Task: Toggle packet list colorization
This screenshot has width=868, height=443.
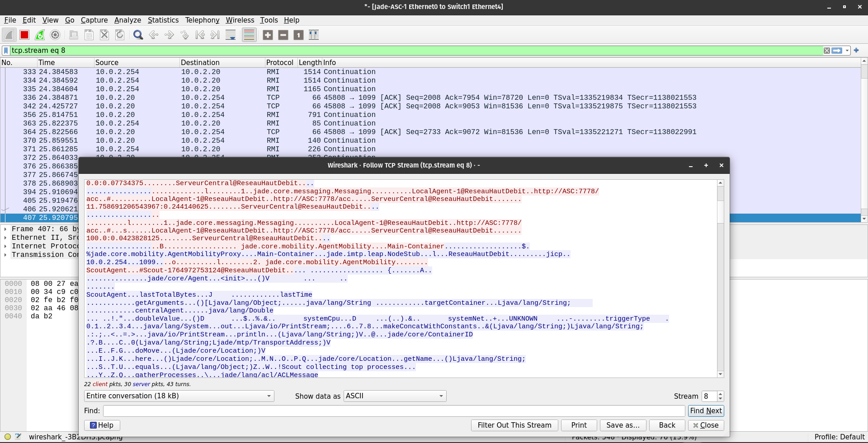Action: 249,35
